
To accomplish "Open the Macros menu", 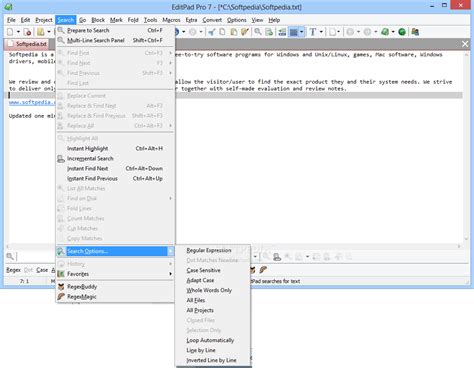I will [x=171, y=20].
